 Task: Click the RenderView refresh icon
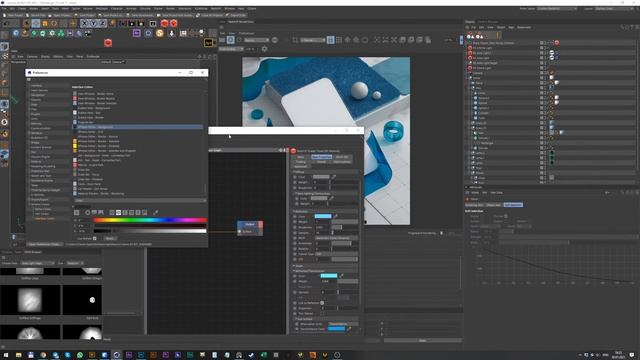click(239, 40)
